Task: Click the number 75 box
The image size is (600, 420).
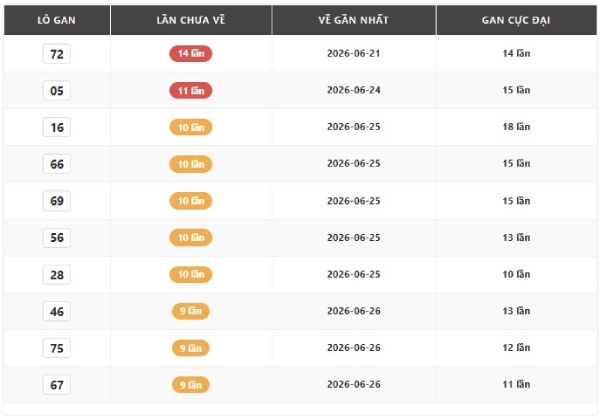Action: pyautogui.click(x=57, y=348)
